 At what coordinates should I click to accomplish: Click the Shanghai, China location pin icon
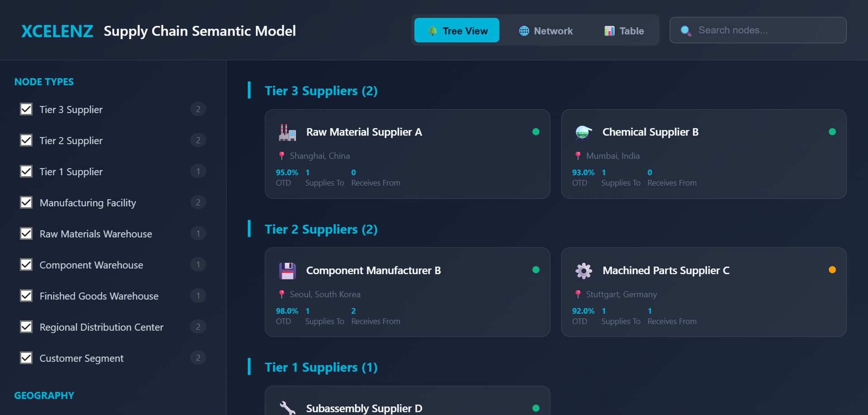click(x=282, y=156)
